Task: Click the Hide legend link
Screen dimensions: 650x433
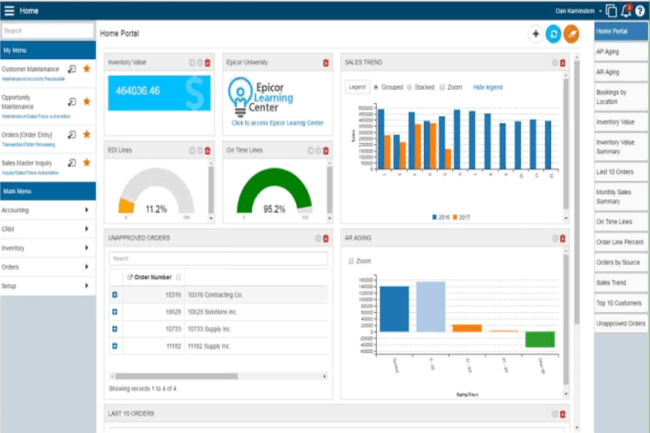Action: tap(487, 87)
